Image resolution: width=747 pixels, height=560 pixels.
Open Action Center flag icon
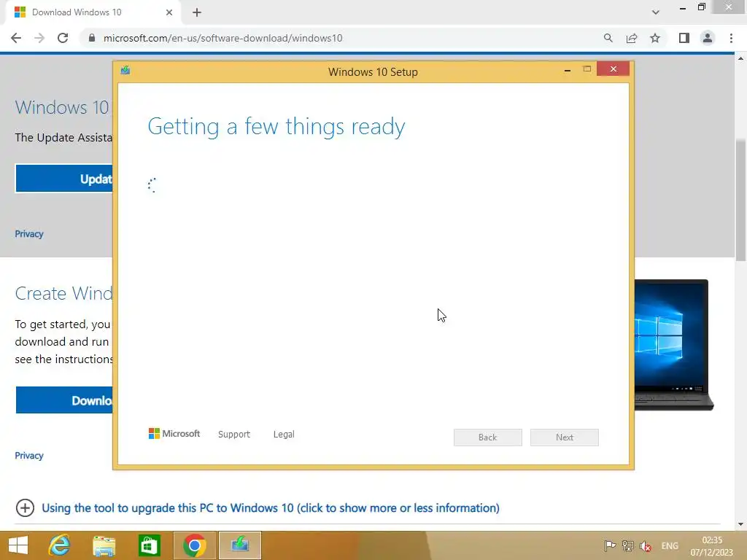[x=610, y=545]
